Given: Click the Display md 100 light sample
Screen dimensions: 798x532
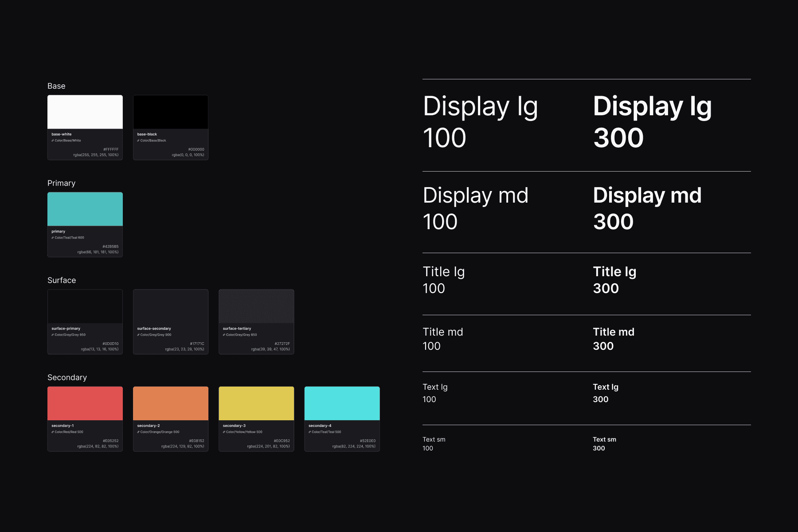Looking at the screenshot, I should [x=476, y=208].
